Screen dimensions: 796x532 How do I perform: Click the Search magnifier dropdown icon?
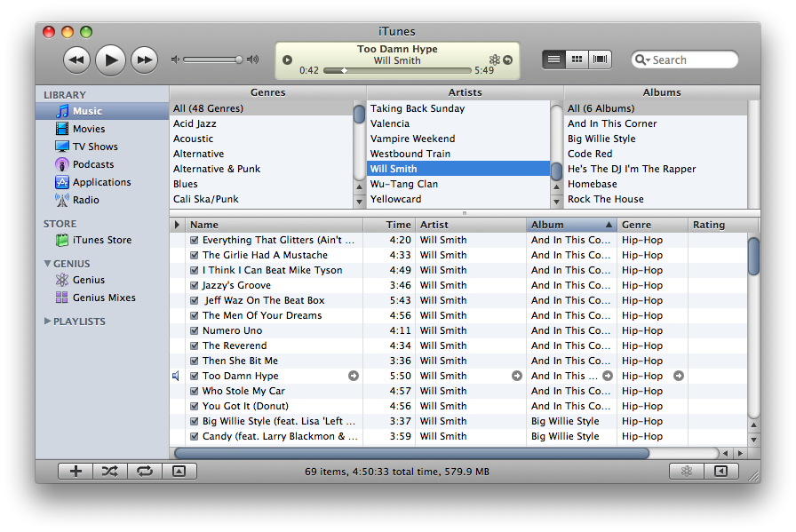[x=642, y=60]
